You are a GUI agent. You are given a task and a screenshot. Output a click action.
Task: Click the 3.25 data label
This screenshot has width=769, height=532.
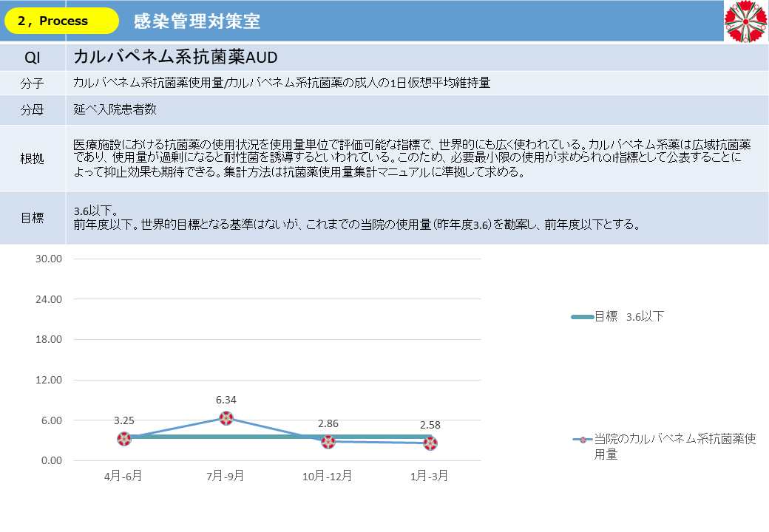(124, 421)
